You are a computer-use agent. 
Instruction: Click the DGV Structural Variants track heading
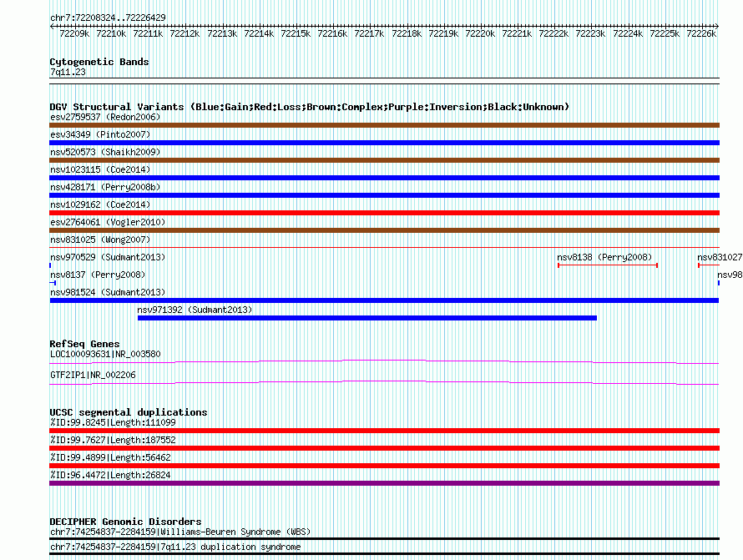tap(310, 107)
